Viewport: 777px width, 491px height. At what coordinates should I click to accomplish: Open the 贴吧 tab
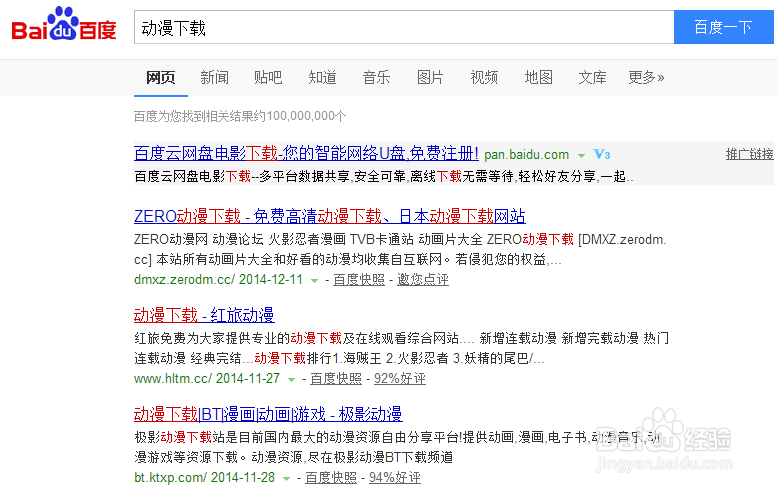pyautogui.click(x=268, y=77)
